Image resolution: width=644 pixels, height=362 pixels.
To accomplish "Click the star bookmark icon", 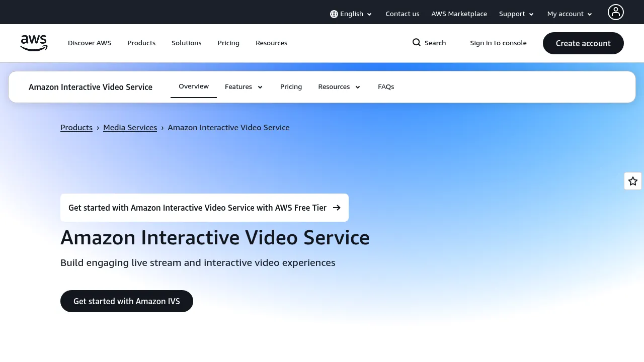I will [x=633, y=181].
